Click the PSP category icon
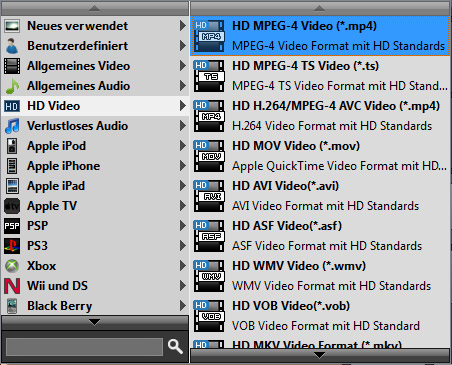The image size is (452, 365). (x=12, y=226)
